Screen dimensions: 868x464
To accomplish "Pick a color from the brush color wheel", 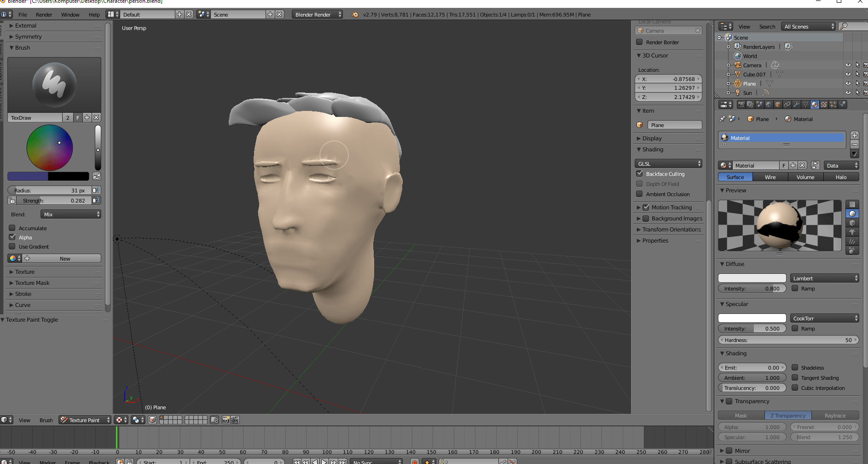I will 49,148.
